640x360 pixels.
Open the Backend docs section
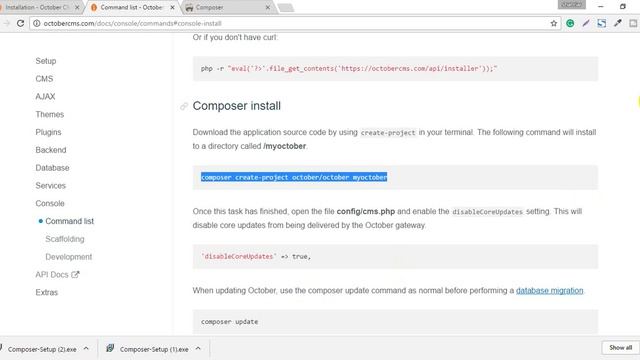pos(51,150)
